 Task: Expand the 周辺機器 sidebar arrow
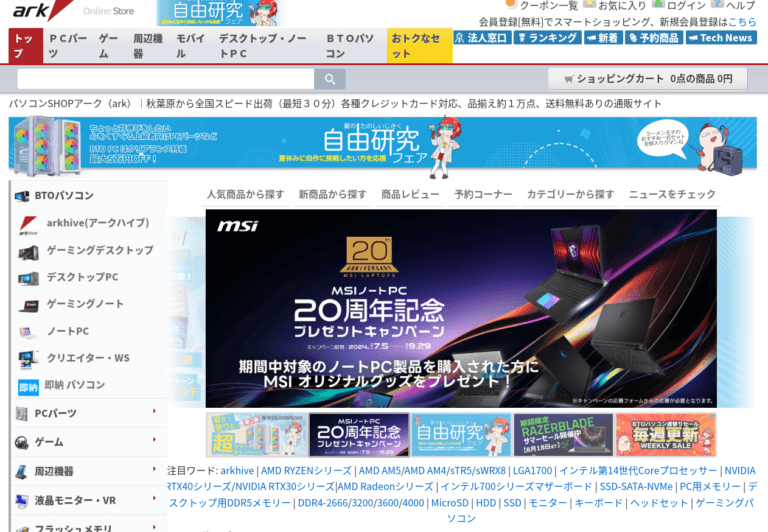(154, 469)
